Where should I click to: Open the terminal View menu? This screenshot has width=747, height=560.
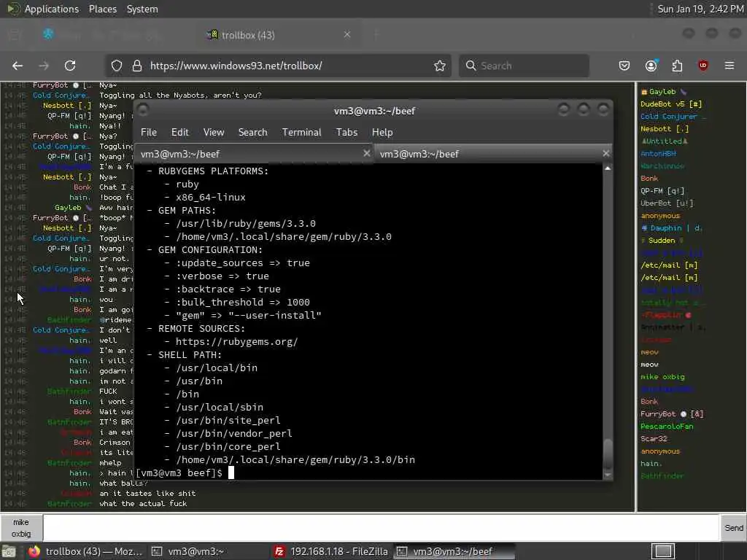[214, 133]
